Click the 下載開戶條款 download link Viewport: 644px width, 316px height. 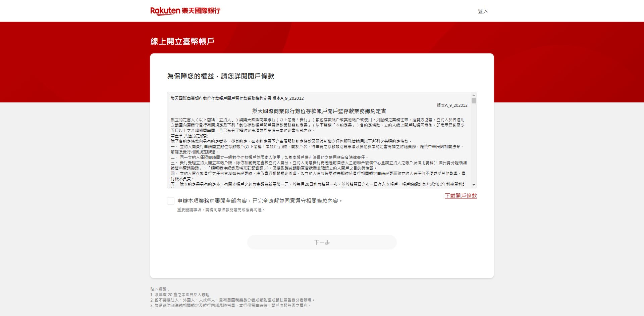[461, 196]
